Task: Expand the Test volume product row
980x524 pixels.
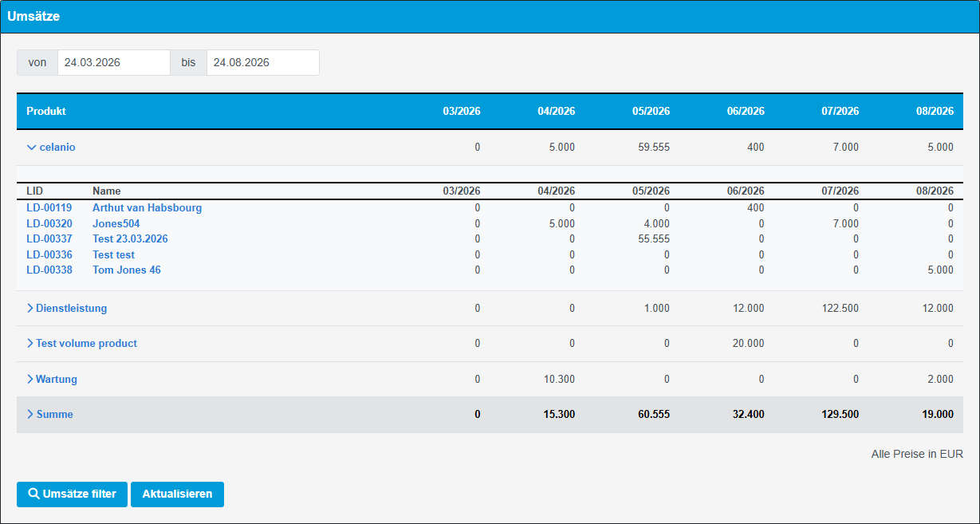Action: coord(82,344)
